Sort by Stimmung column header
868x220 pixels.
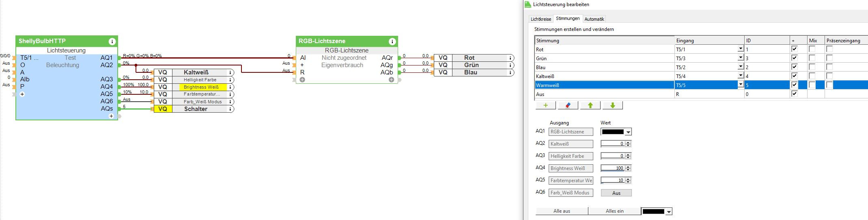click(x=604, y=40)
